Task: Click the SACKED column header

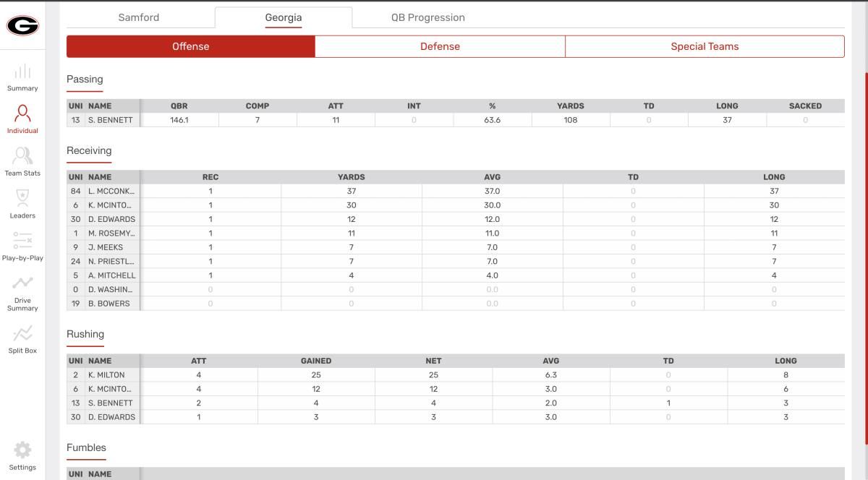Action: coord(805,106)
